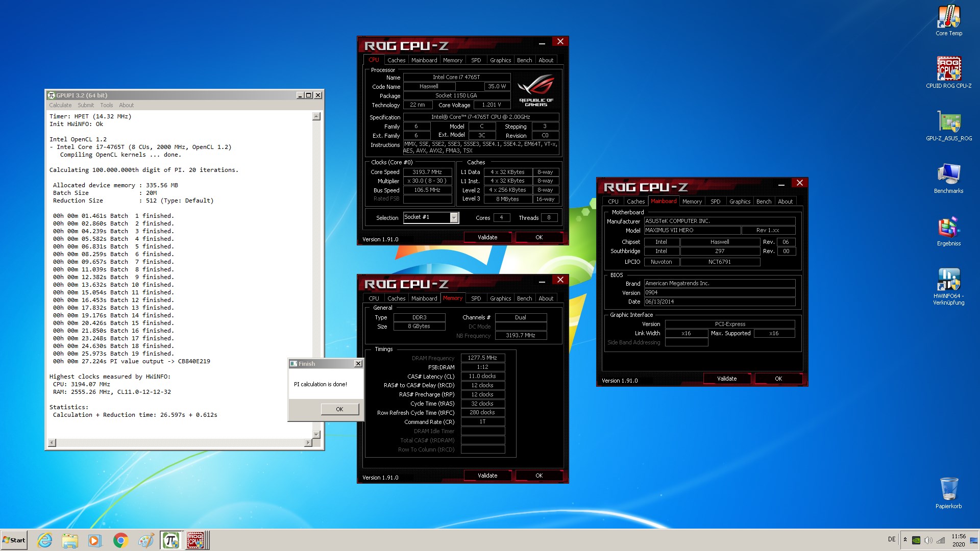The height and width of the screenshot is (551, 980).
Task: Click OK in the CPU tab window
Action: 539,237
